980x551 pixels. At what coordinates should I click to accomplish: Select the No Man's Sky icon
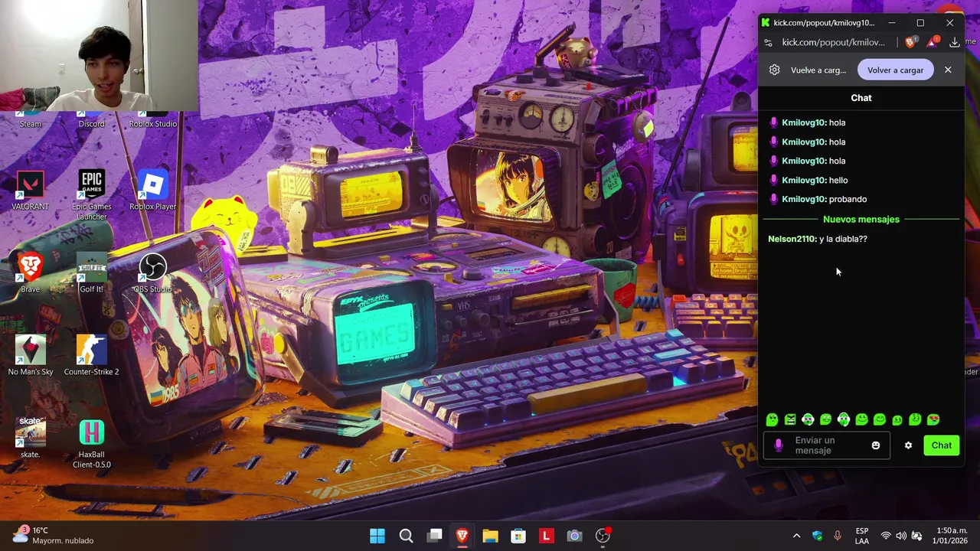[x=30, y=356]
